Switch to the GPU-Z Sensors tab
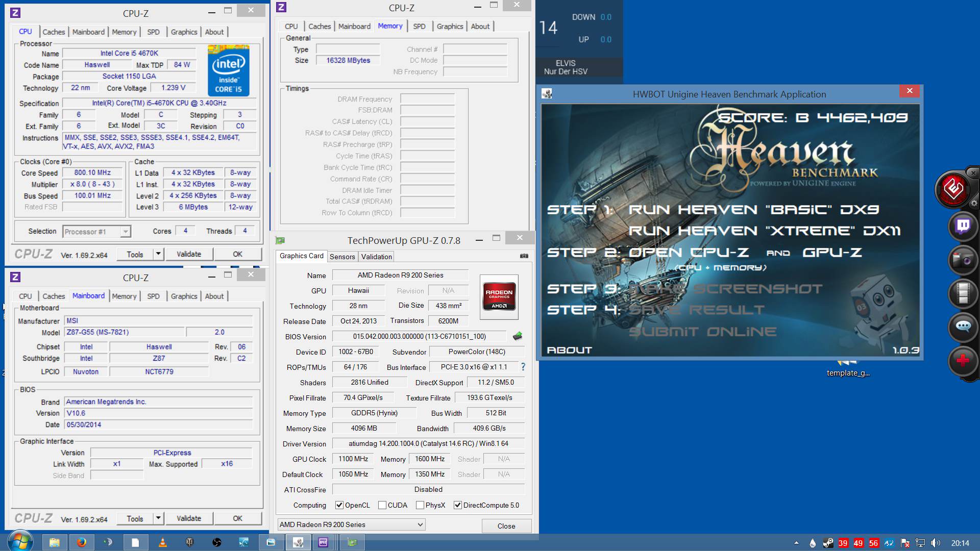Screen dimensions: 980x551 click(x=342, y=257)
